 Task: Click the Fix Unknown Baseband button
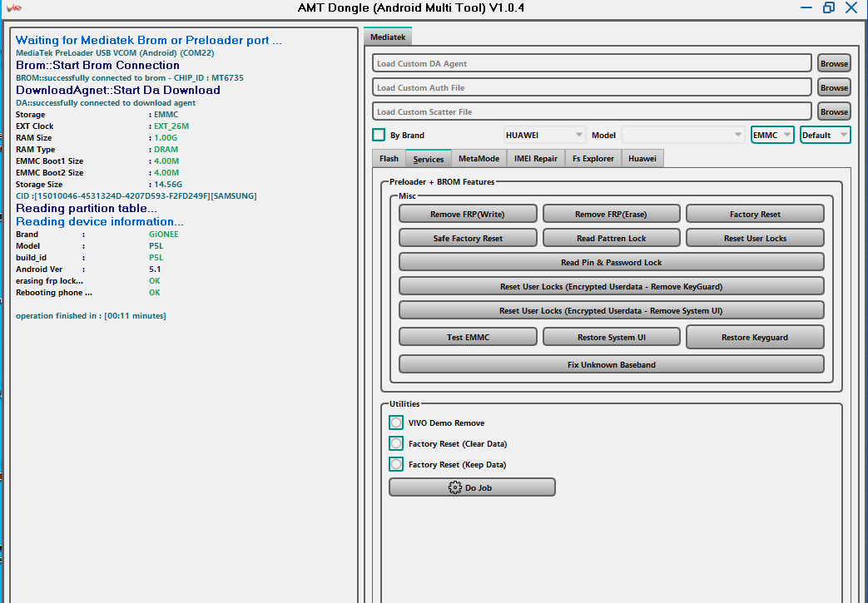[x=611, y=364]
